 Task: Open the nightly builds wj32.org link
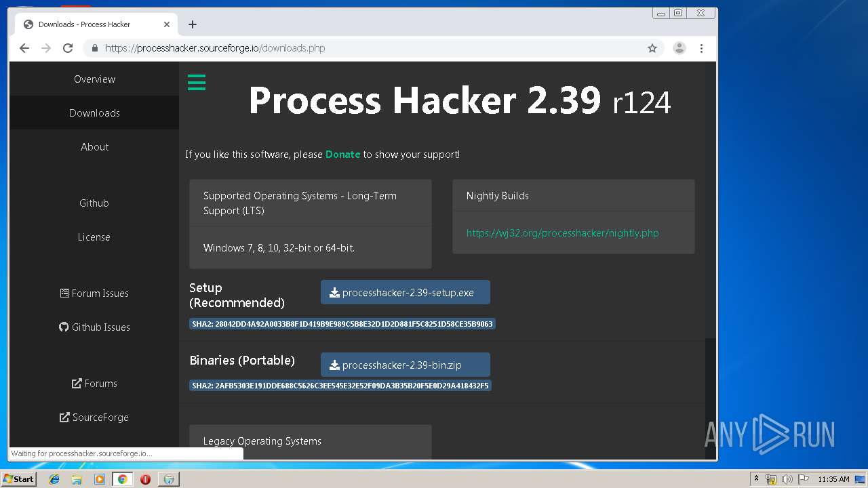point(562,233)
